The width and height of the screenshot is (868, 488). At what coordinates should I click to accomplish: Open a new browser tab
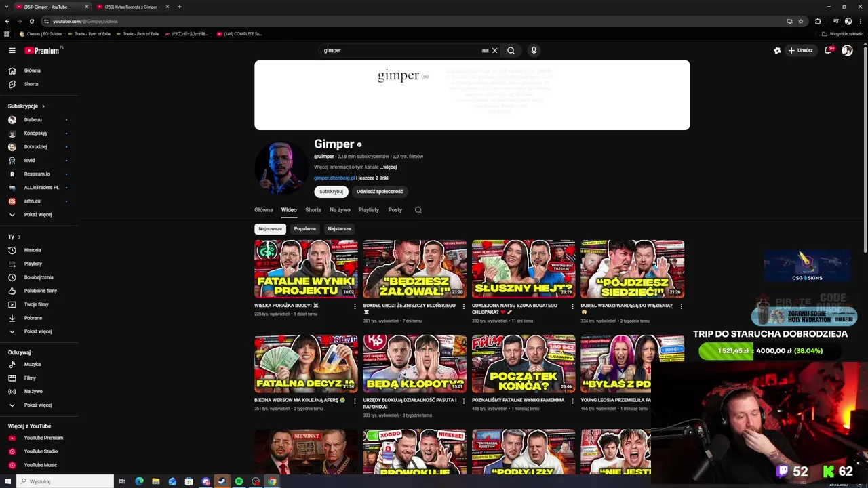click(180, 7)
